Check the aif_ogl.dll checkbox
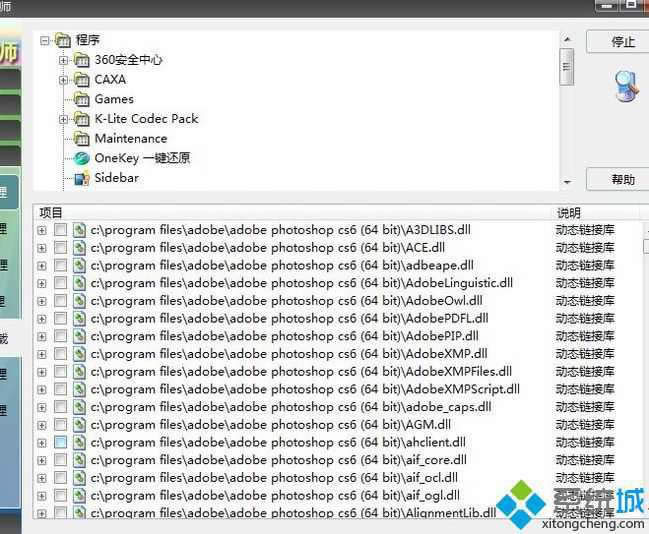The width and height of the screenshot is (649, 534). pos(60,496)
